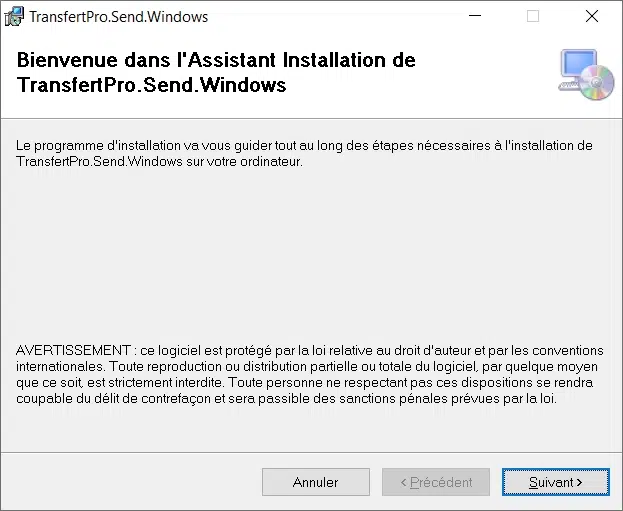Click the greyed-out maximize window icon
The image size is (623, 511).
(x=533, y=16)
